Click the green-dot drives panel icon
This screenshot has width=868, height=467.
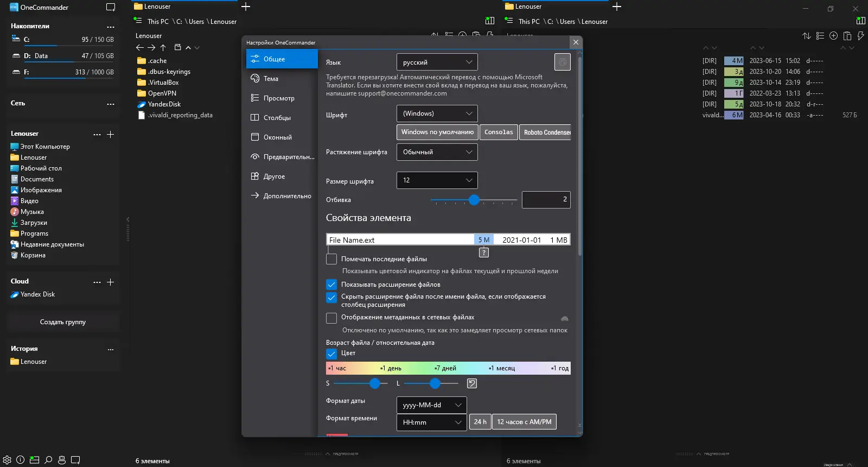tap(34, 460)
